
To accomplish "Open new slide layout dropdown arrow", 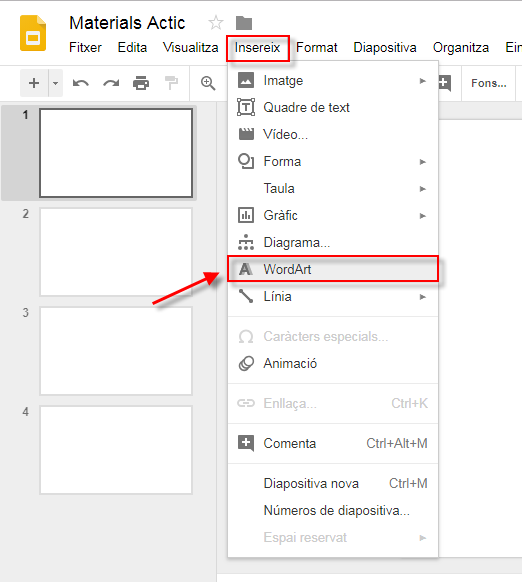I will (x=55, y=83).
